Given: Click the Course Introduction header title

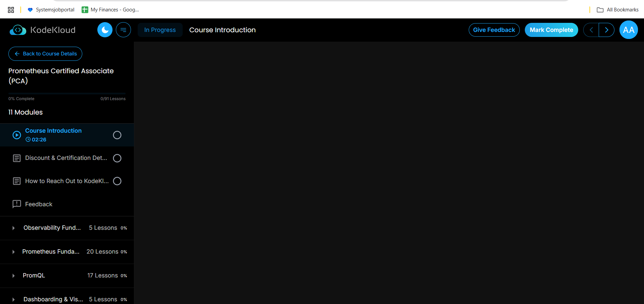Looking at the screenshot, I should (222, 30).
